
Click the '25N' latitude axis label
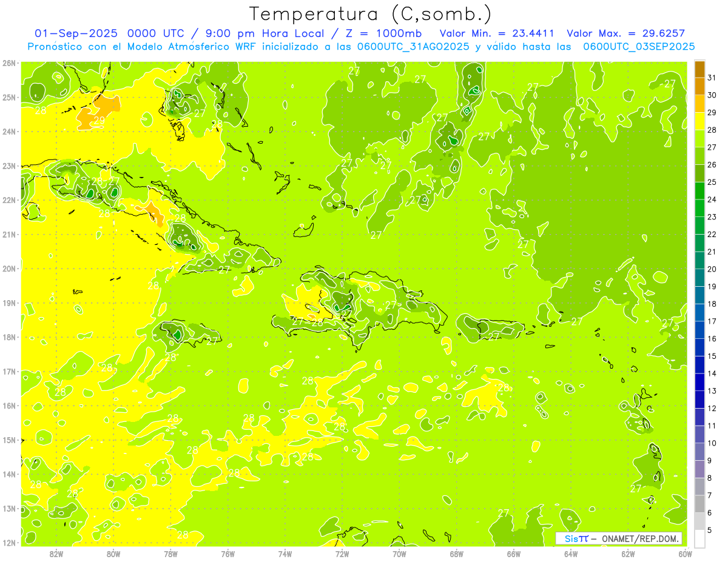[x=9, y=98]
